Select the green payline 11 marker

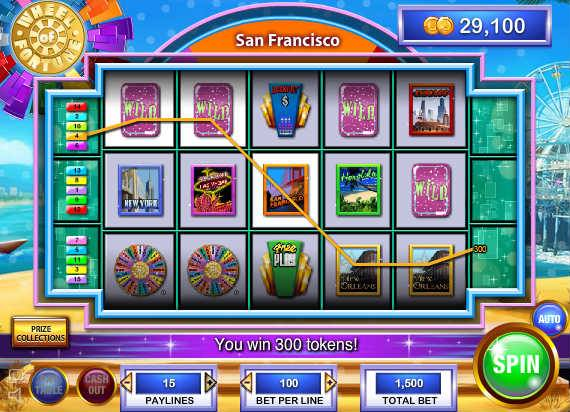click(x=76, y=260)
